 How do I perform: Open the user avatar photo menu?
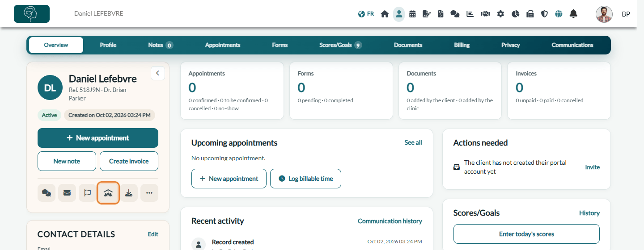604,14
